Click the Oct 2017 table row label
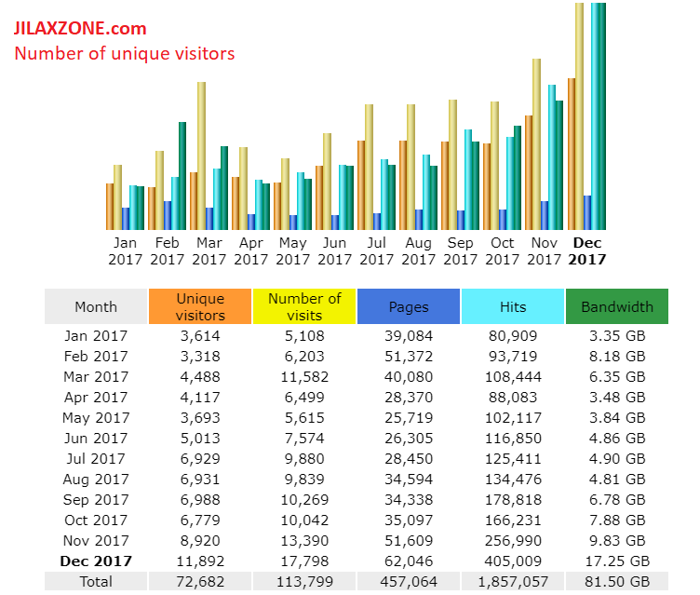The image size is (700, 595). (x=96, y=521)
